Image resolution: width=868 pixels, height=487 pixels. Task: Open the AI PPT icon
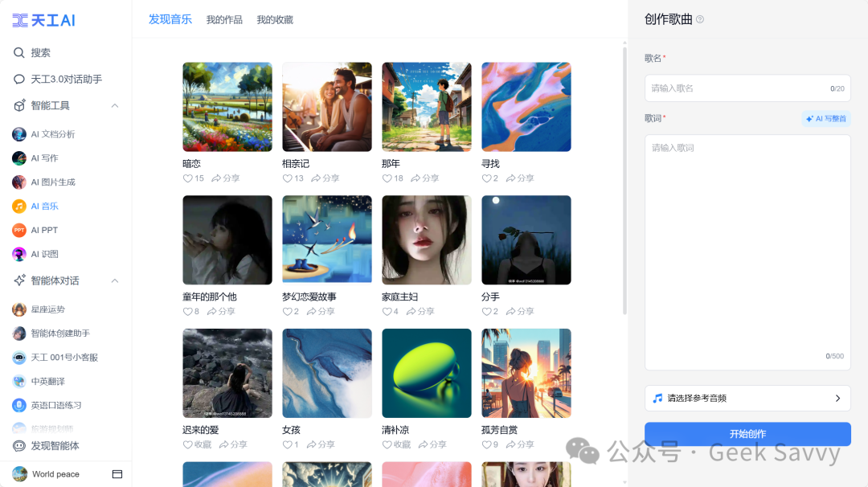pos(18,230)
